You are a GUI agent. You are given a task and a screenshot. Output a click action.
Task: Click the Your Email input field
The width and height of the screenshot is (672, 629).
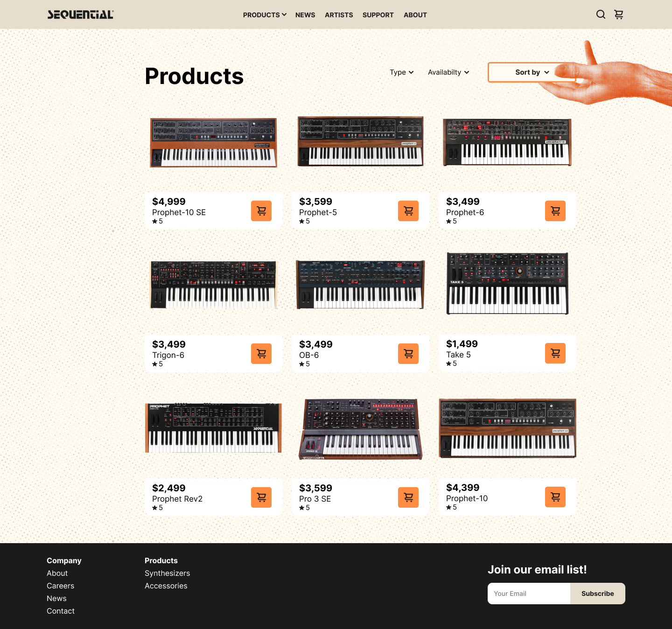[x=529, y=594]
